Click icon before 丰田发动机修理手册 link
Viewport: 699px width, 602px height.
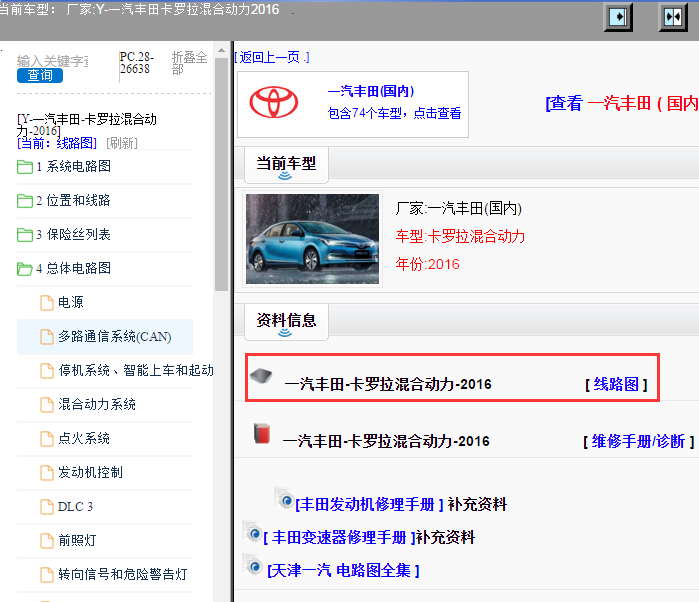(x=284, y=498)
